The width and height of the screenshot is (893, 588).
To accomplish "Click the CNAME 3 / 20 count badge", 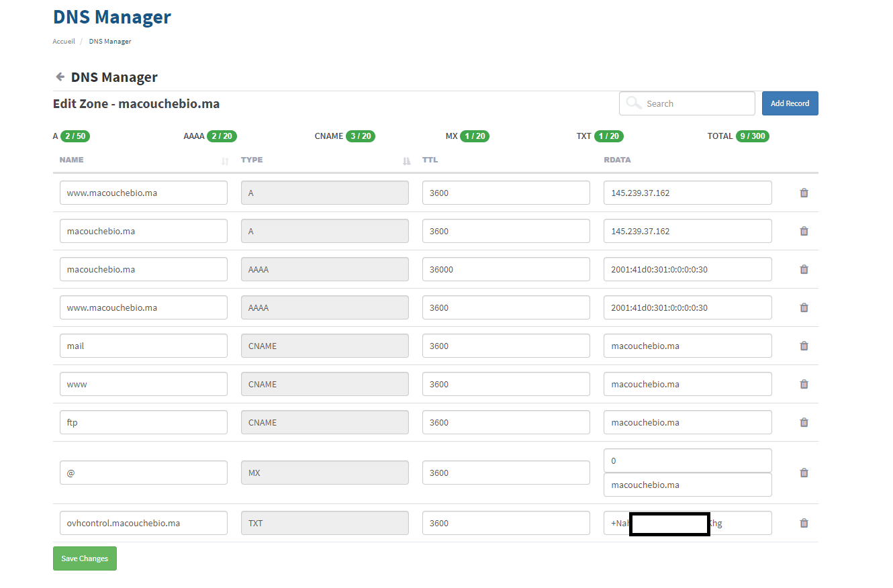I will tap(361, 136).
